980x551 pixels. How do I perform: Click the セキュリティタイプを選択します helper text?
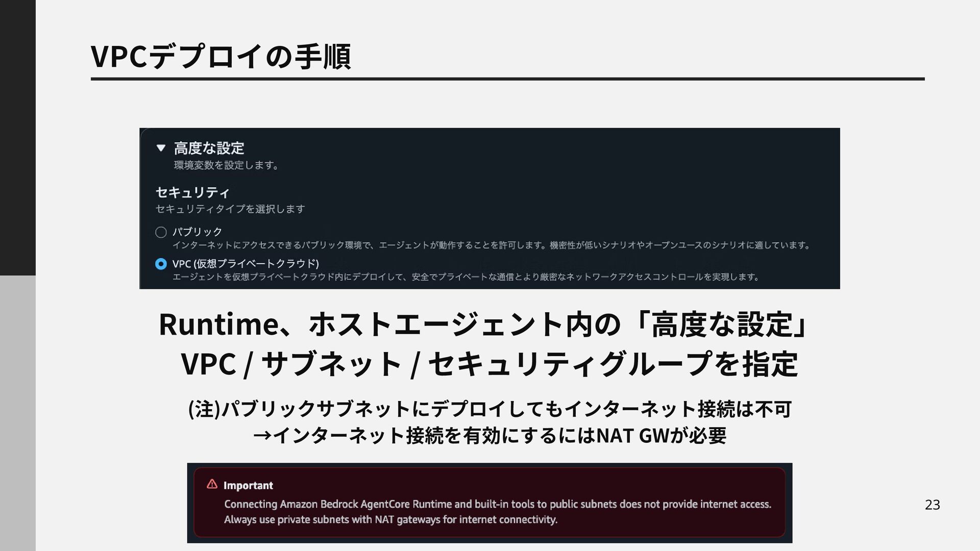(x=230, y=209)
